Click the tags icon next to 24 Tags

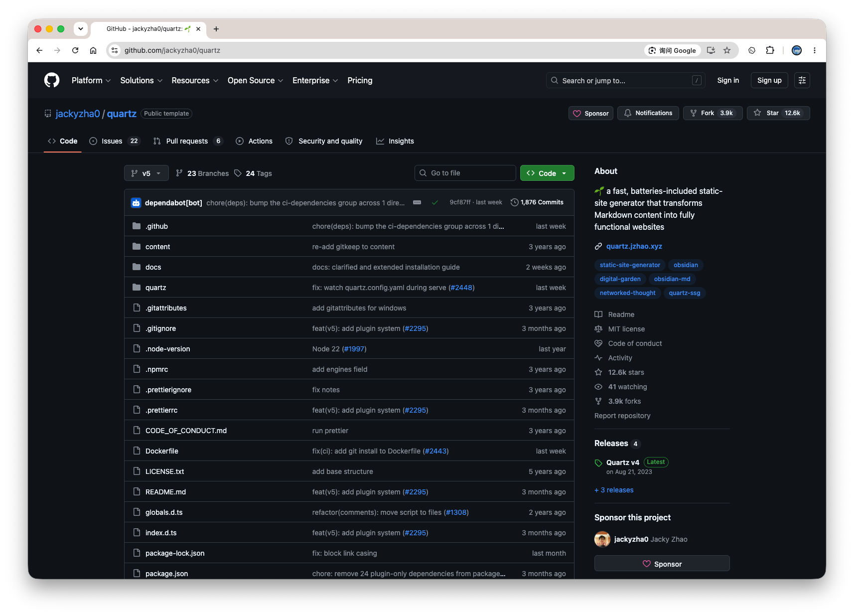(238, 173)
